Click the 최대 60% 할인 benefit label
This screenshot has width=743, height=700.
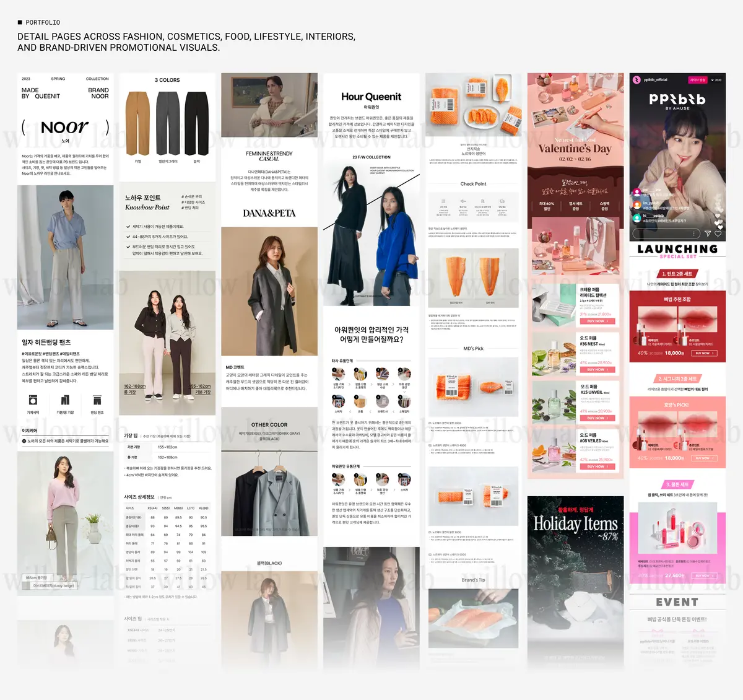[x=547, y=206]
